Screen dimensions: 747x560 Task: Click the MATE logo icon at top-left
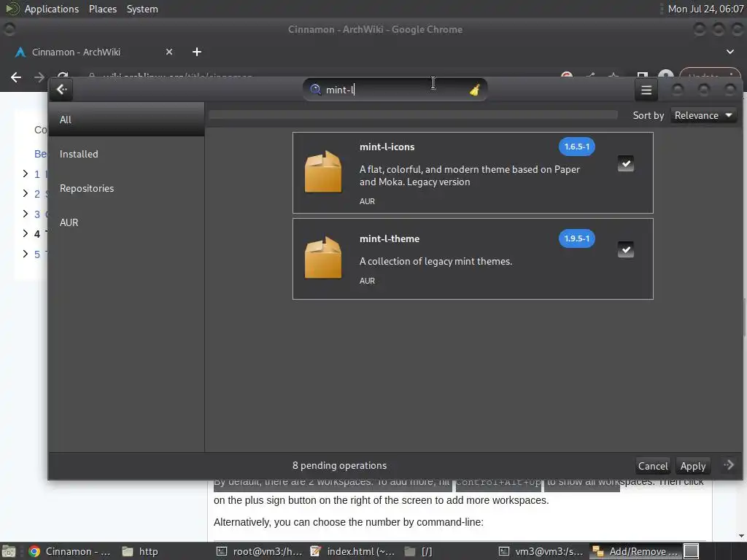pos(12,9)
